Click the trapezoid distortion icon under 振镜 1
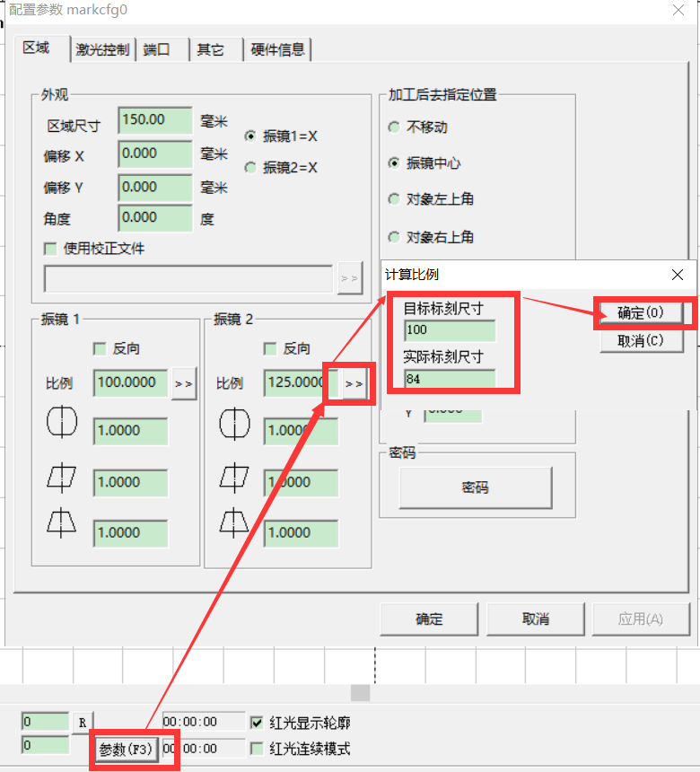This screenshot has width=700, height=772. [62, 522]
